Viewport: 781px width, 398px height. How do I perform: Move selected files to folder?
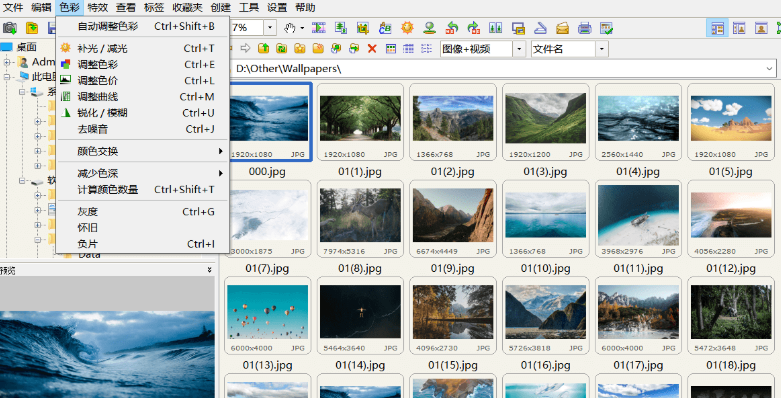[354, 48]
